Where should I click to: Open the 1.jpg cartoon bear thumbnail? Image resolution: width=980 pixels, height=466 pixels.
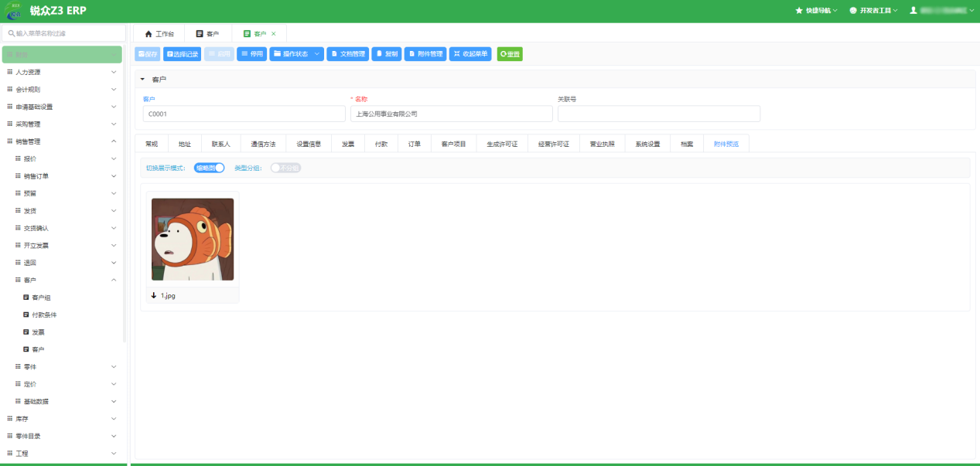coord(193,240)
